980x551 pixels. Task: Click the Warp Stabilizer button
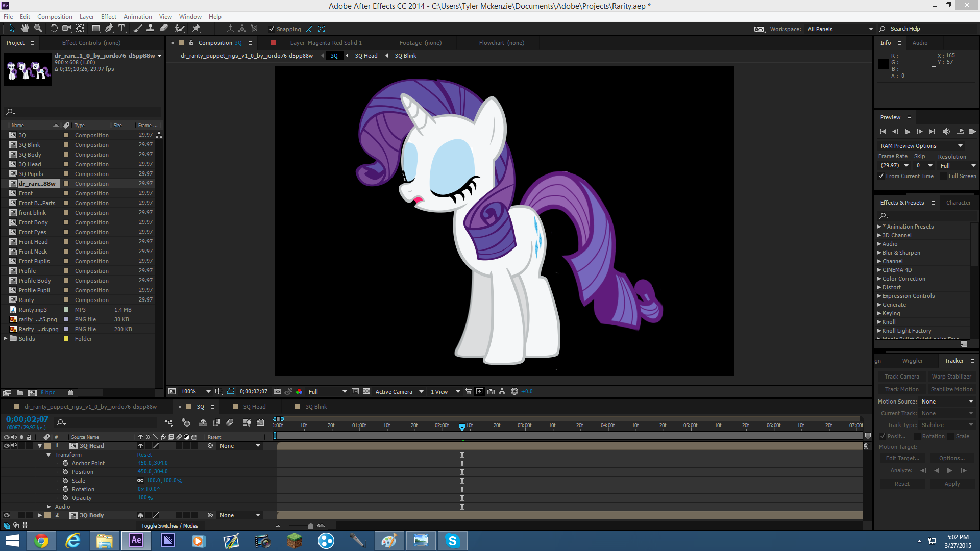[951, 377]
